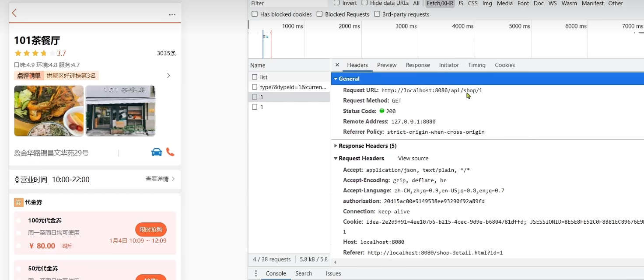Click the 点评榜单 tag

29,76
